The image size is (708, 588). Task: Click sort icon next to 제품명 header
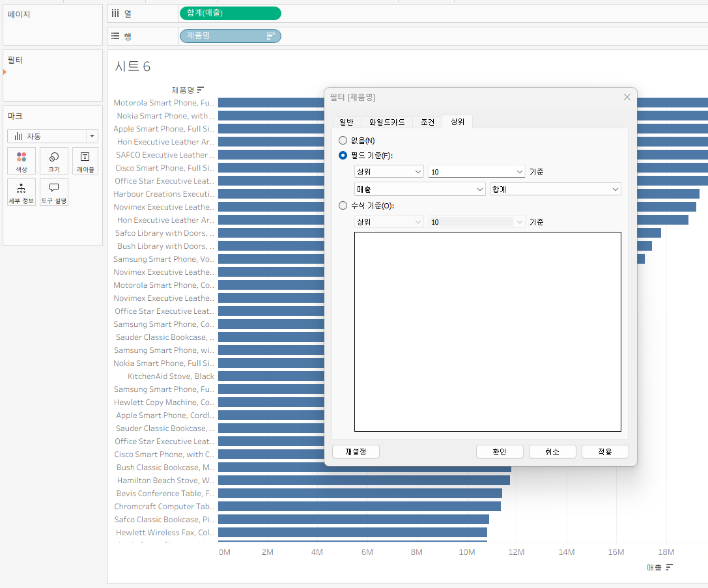pos(201,90)
